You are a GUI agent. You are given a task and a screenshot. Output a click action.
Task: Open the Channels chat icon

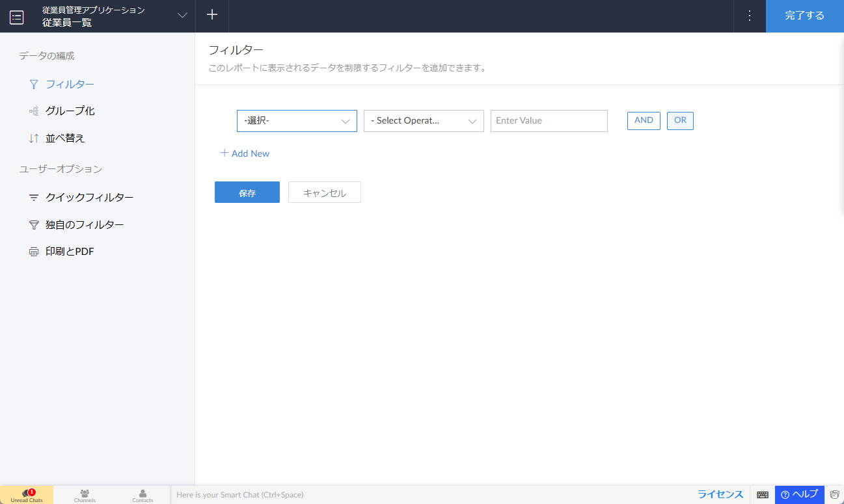tap(85, 496)
